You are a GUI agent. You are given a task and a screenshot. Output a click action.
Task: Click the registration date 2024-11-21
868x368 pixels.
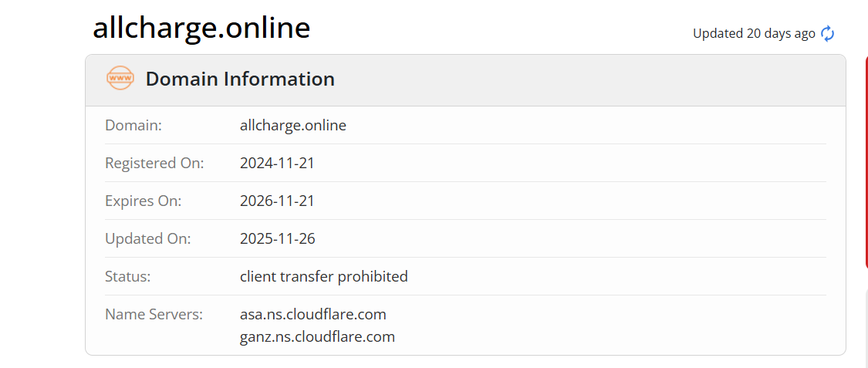(277, 164)
